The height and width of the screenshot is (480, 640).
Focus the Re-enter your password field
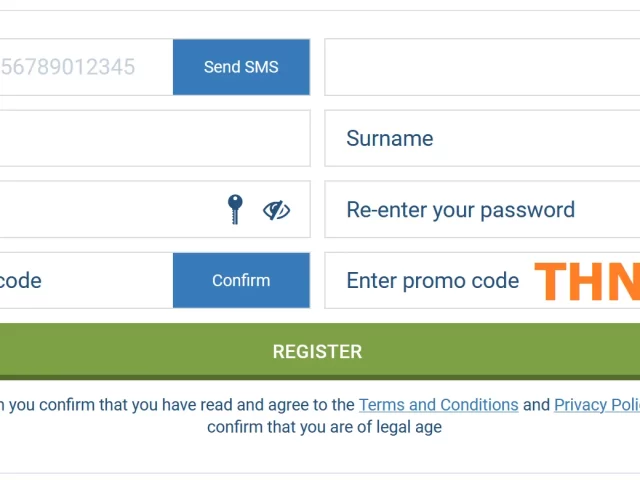pos(482,209)
